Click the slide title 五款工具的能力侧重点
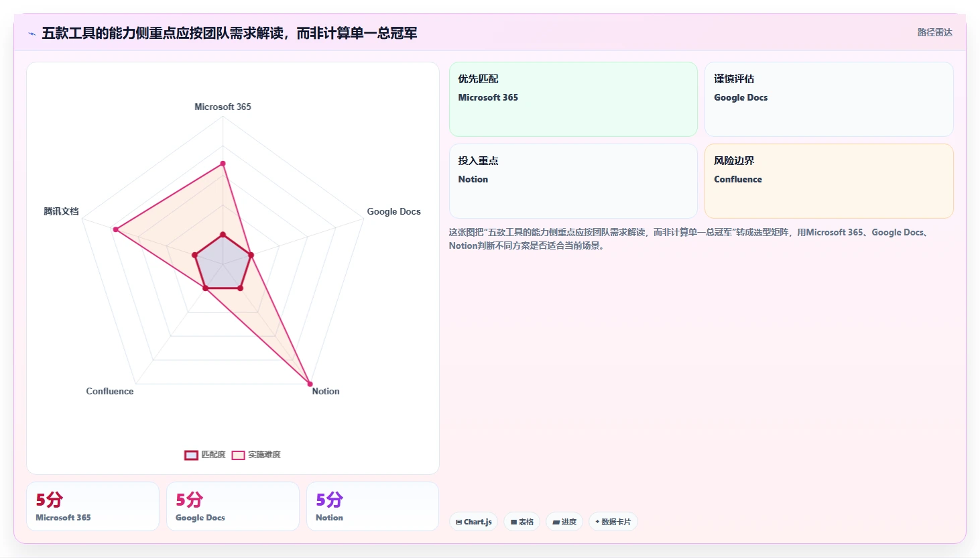The height and width of the screenshot is (558, 980). point(229,33)
